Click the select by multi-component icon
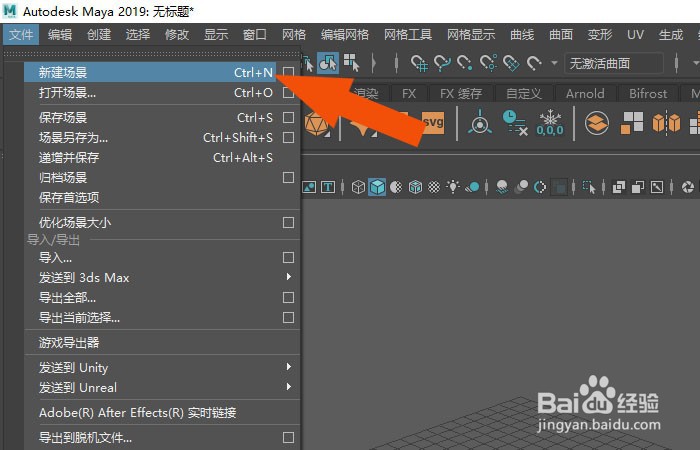700x450 pixels. [351, 63]
